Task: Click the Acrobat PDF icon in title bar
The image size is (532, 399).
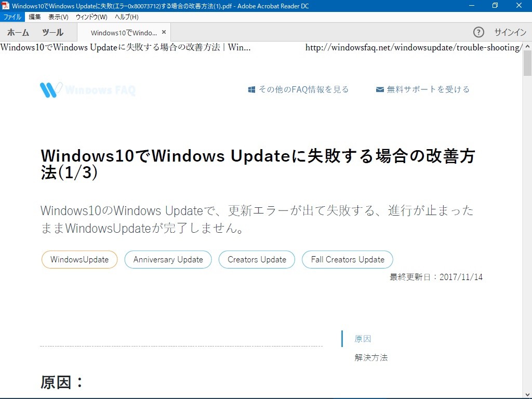Action: point(5,6)
